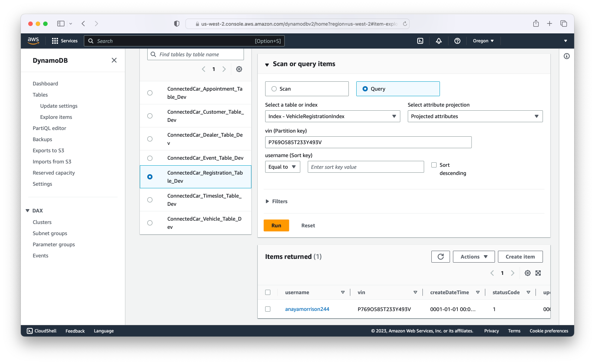Open the CloudShell link in the footer
The width and height of the screenshot is (595, 364).
pos(42,331)
